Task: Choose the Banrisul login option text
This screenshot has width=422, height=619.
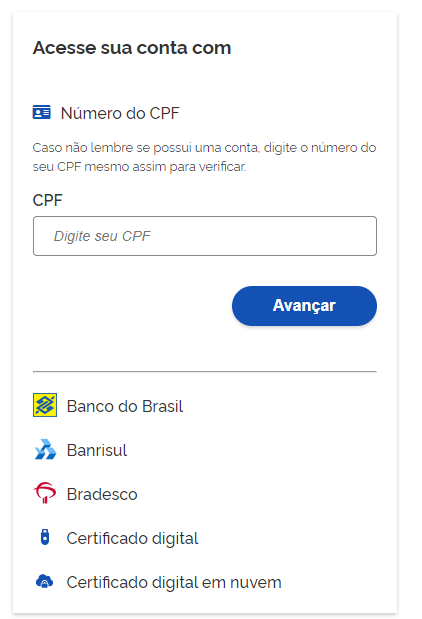Action: click(97, 450)
